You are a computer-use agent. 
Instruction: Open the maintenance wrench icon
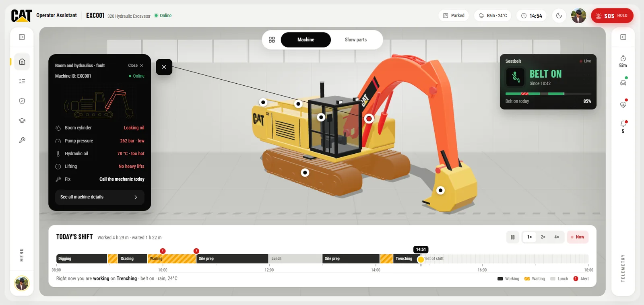[22, 140]
